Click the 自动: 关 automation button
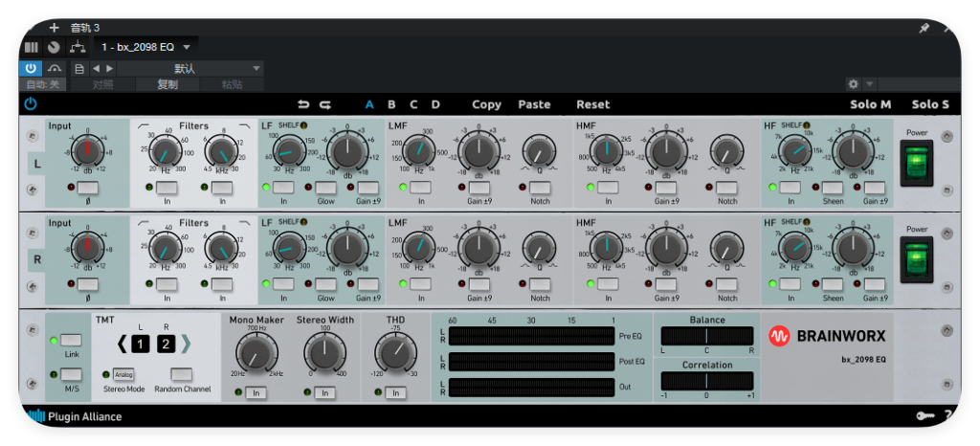This screenshot has width=980, height=446. (43, 84)
